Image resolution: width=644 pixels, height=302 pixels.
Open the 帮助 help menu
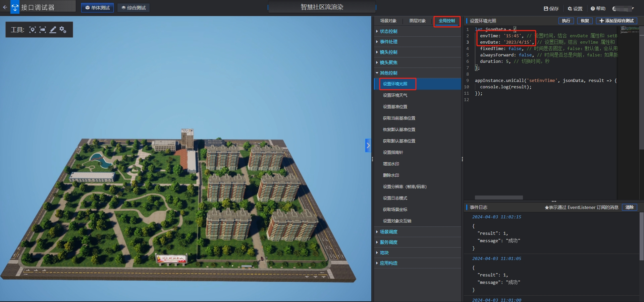pyautogui.click(x=598, y=8)
